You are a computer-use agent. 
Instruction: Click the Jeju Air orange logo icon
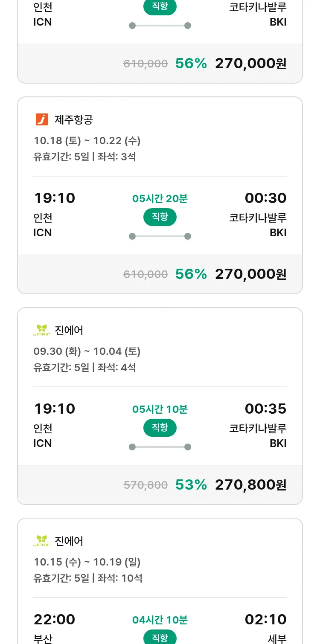click(x=42, y=119)
